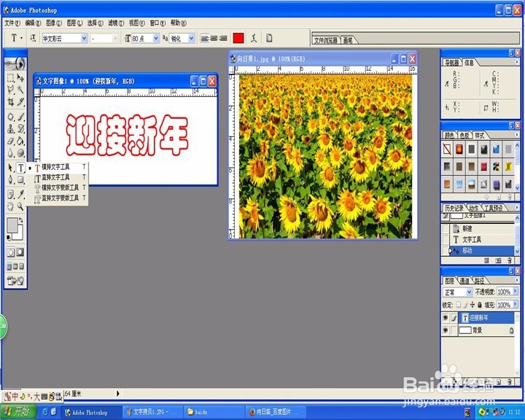525x420 pixels.
Task: Reset default foreground and background colors
Action: coord(9,238)
